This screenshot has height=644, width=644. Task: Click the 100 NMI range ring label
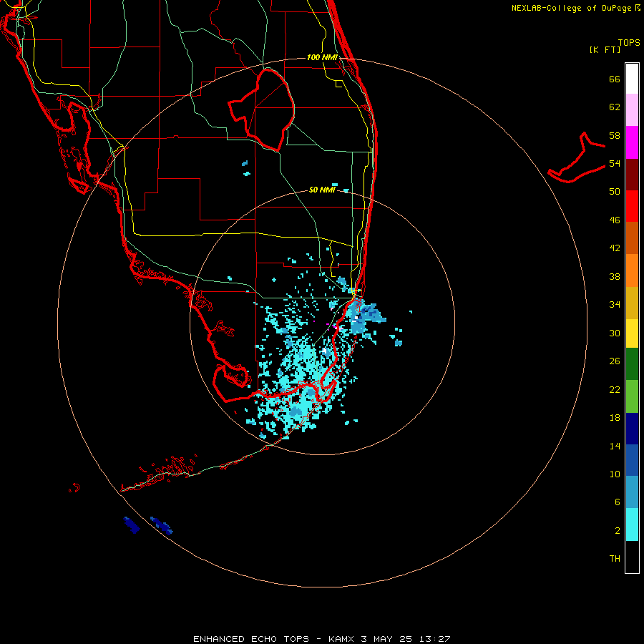click(x=322, y=57)
